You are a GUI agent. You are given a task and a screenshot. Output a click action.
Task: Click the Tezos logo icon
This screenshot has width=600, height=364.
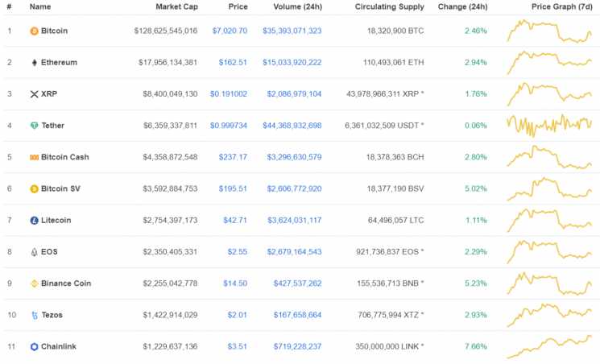(34, 316)
